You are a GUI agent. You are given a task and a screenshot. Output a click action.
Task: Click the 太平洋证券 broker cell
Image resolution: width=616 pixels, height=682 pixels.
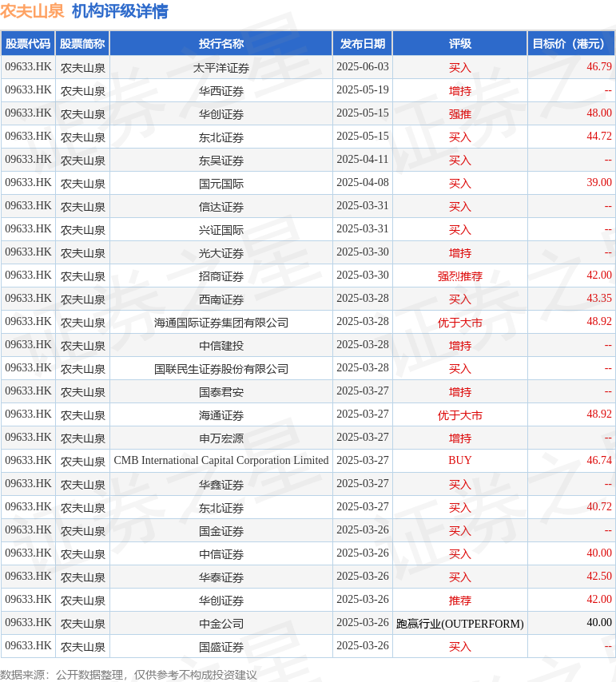(x=221, y=68)
